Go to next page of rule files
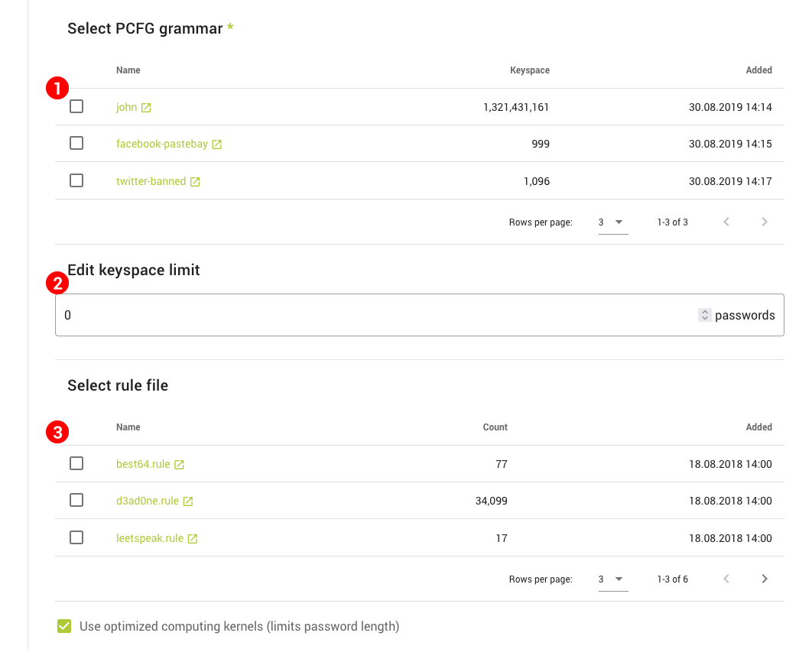This screenshot has width=812, height=649. pos(765,579)
